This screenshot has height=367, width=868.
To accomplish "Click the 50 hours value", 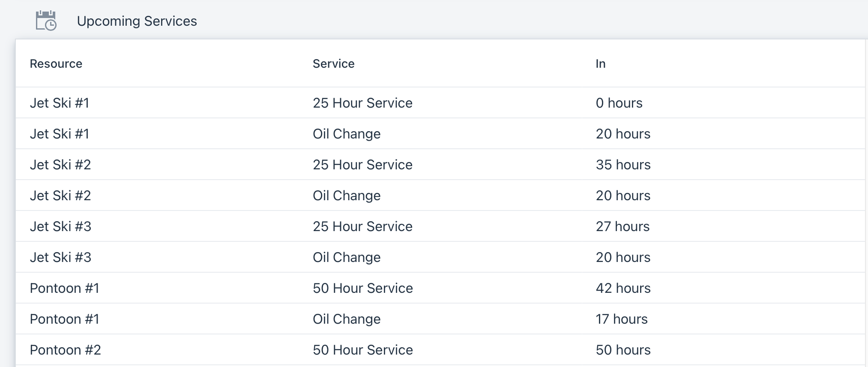I will pos(623,350).
